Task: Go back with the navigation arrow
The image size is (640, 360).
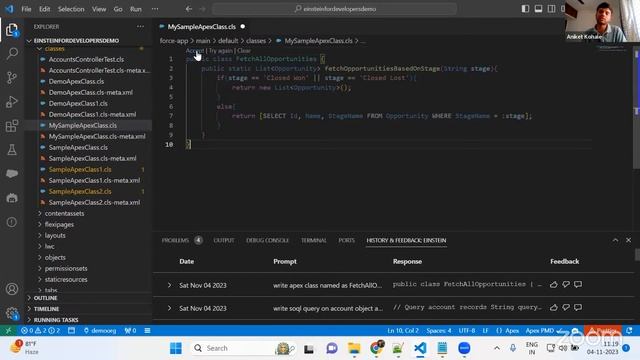Action: click(189, 9)
